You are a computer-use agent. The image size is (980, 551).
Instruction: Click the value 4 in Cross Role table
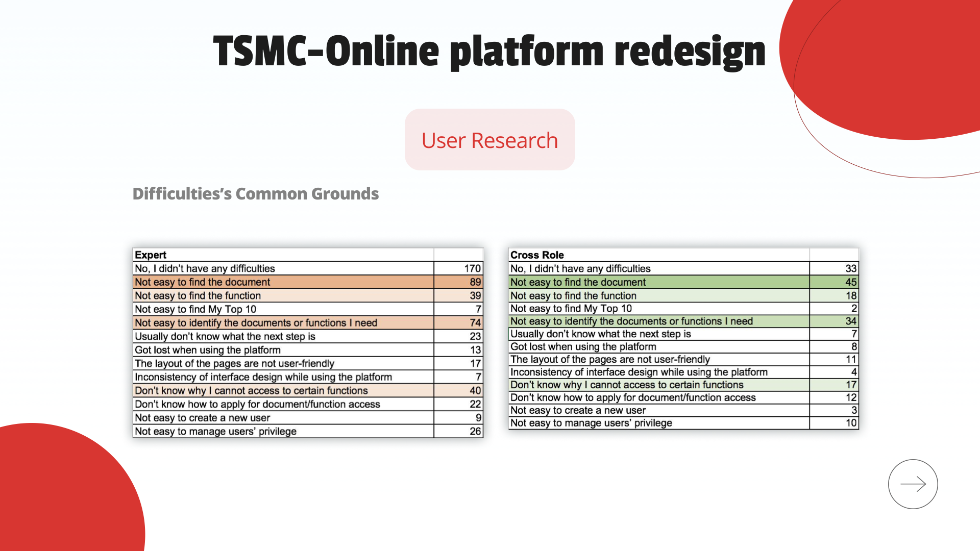pyautogui.click(x=854, y=372)
